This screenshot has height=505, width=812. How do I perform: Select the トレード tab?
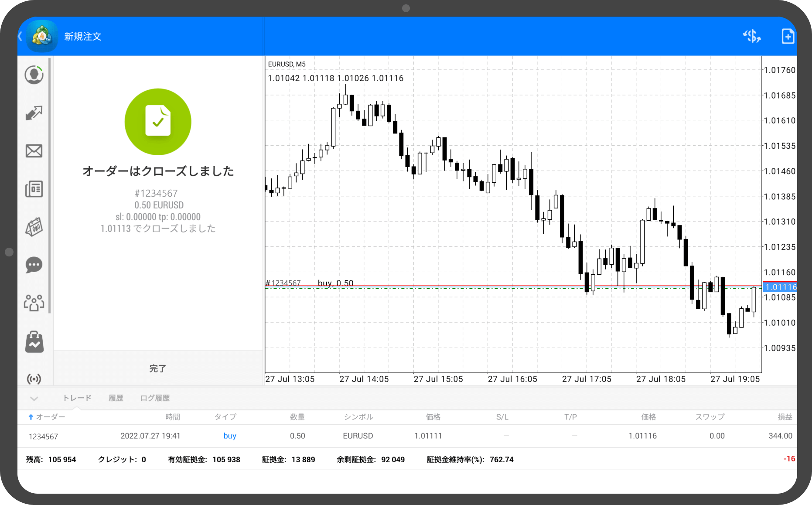(77, 398)
